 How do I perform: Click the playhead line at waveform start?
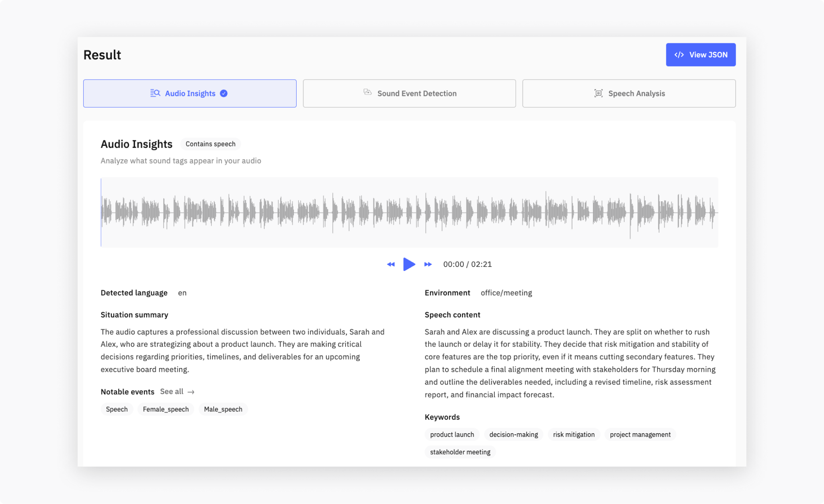click(101, 212)
